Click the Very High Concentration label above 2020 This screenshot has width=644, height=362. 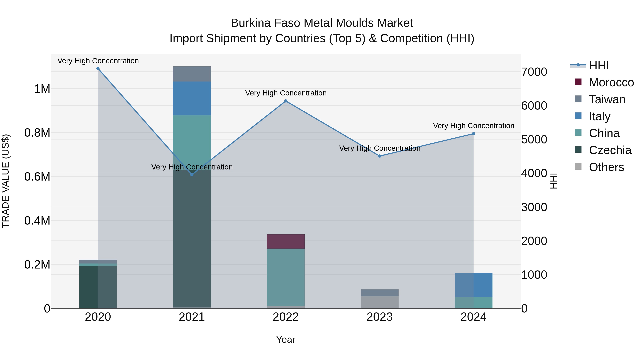pyautogui.click(x=98, y=61)
